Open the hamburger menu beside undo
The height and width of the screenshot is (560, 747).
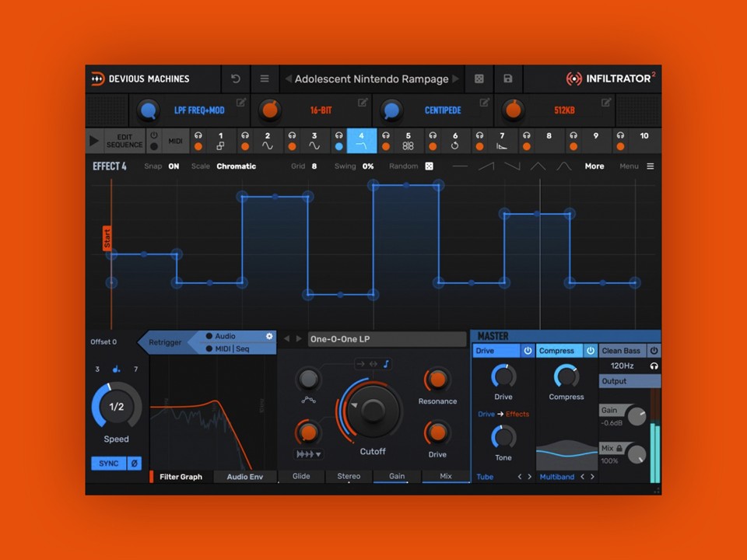(265, 79)
